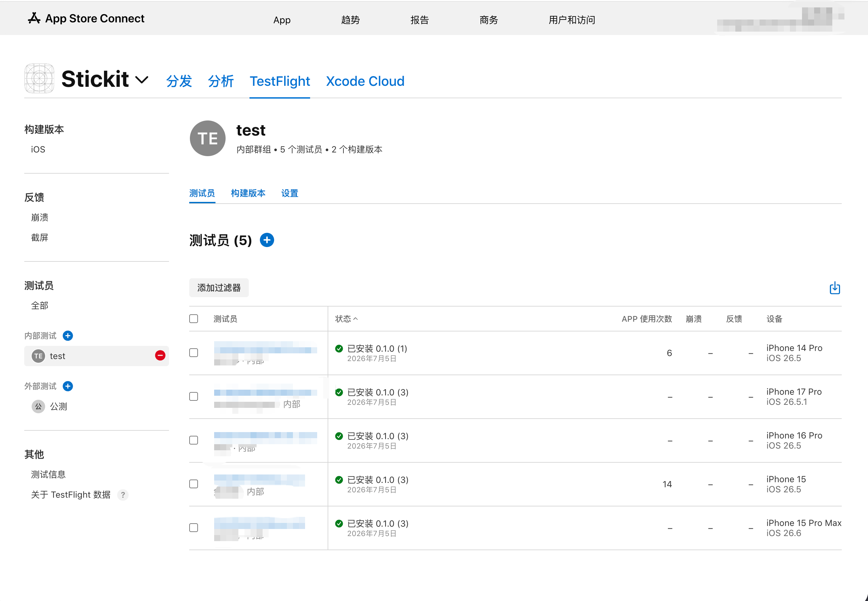The width and height of the screenshot is (868, 601).
Task: Add external testing group with plus icon
Action: 68,386
